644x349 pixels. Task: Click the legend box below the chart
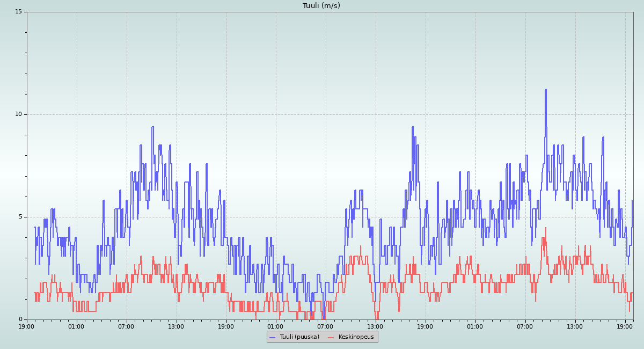pos(322,337)
